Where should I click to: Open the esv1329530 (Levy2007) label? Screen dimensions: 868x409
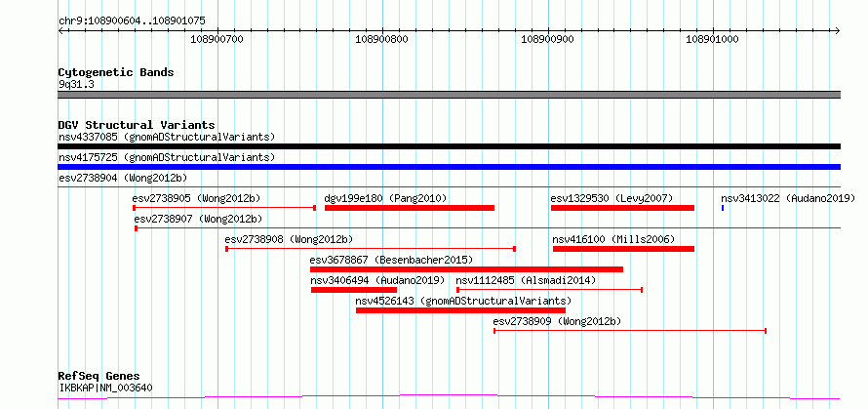[x=612, y=198]
